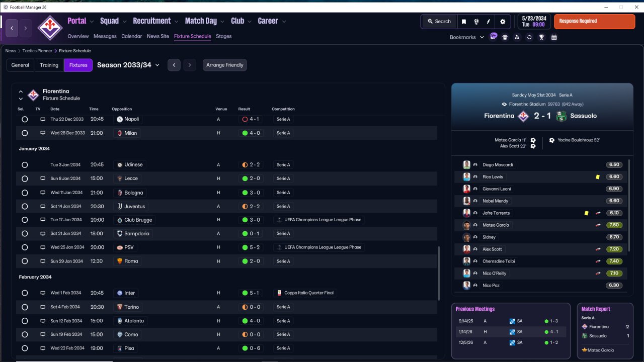Expand the Club menu chevron
The width and height of the screenshot is (644, 362).
250,22
